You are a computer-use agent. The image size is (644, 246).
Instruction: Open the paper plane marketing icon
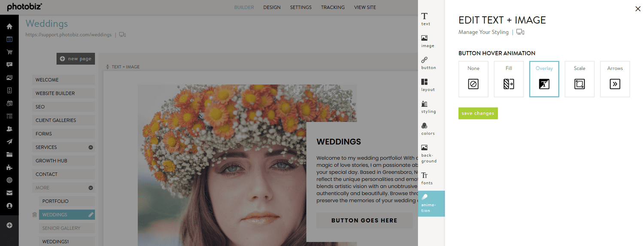[9, 142]
